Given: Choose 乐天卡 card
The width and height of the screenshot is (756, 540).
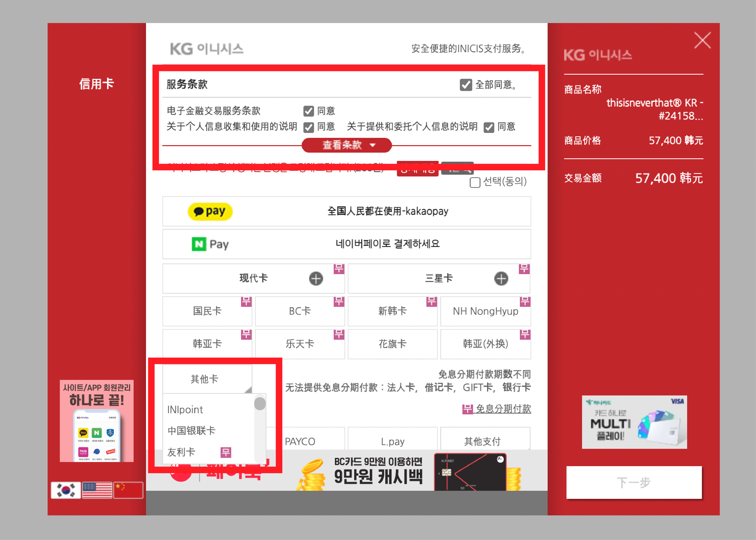Looking at the screenshot, I should 300,344.
